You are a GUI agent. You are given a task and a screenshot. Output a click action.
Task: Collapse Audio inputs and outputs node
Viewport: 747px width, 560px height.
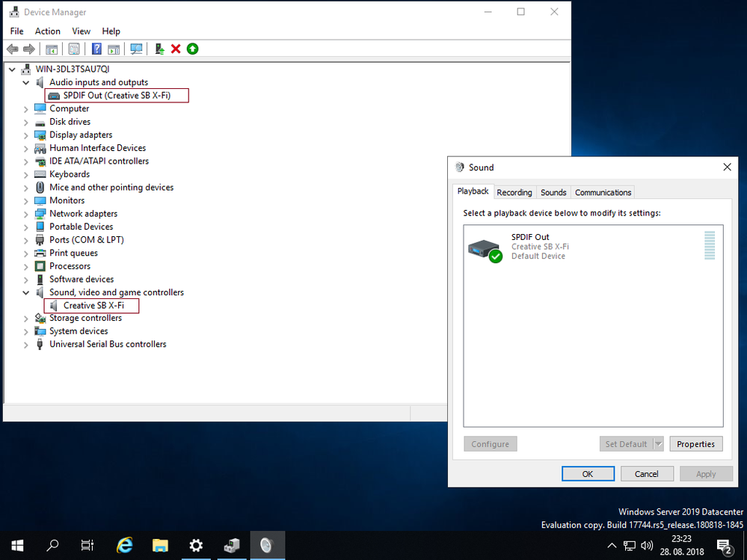25,82
